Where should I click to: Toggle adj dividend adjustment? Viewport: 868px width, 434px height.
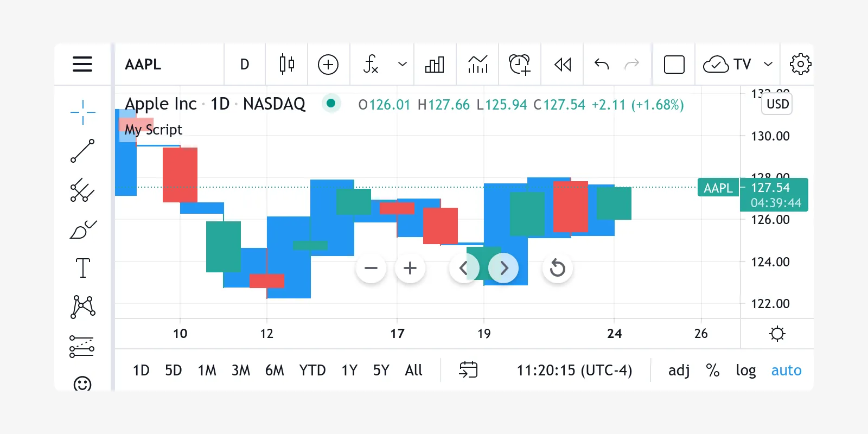tap(679, 370)
